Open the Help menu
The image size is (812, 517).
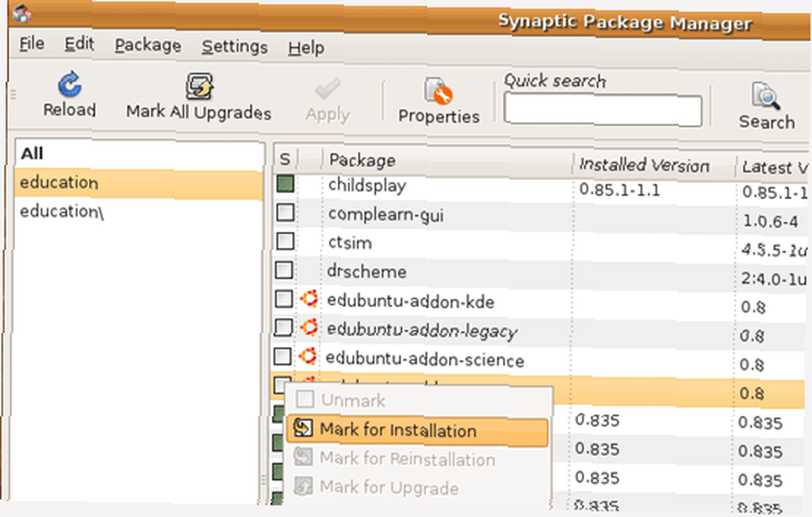point(306,48)
